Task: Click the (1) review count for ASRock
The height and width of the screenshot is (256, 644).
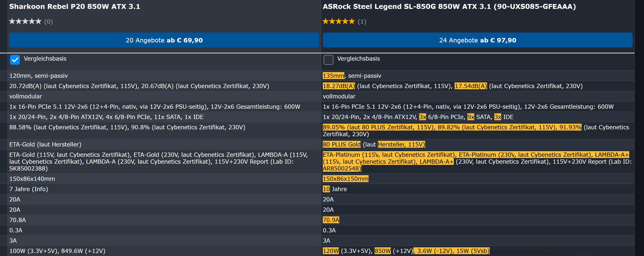Action: point(362,22)
